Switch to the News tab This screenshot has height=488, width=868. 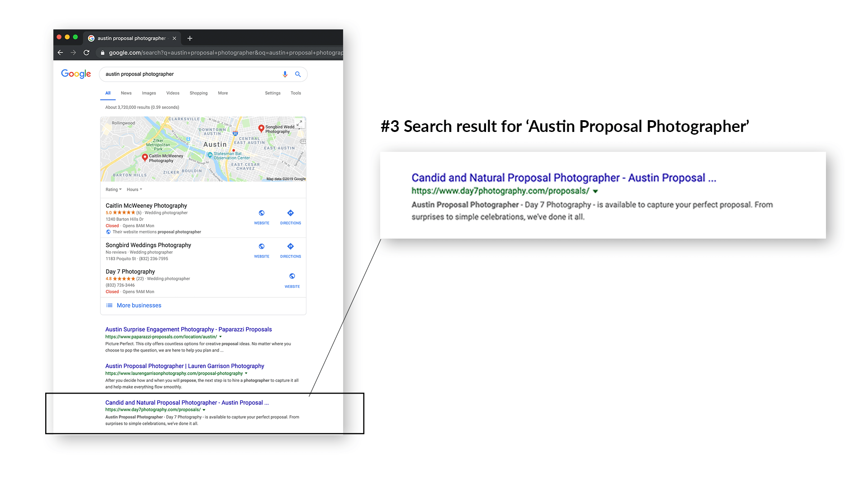[x=126, y=93]
